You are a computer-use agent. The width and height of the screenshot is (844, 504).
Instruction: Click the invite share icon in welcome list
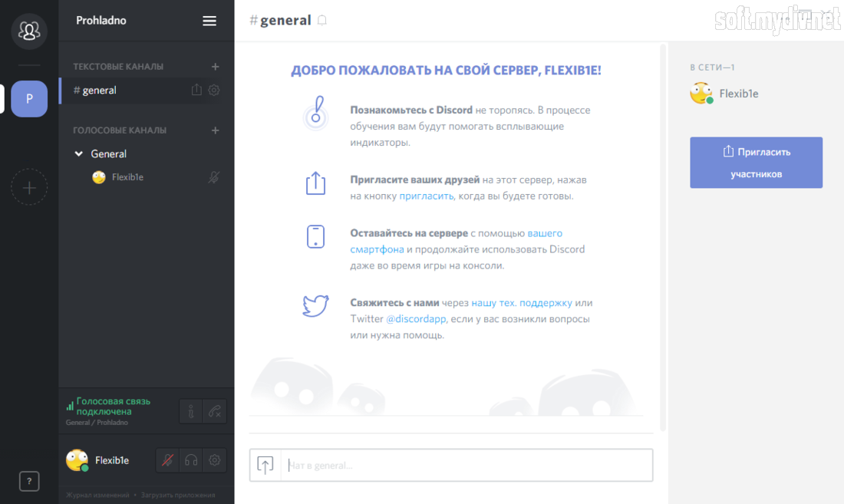click(x=315, y=183)
